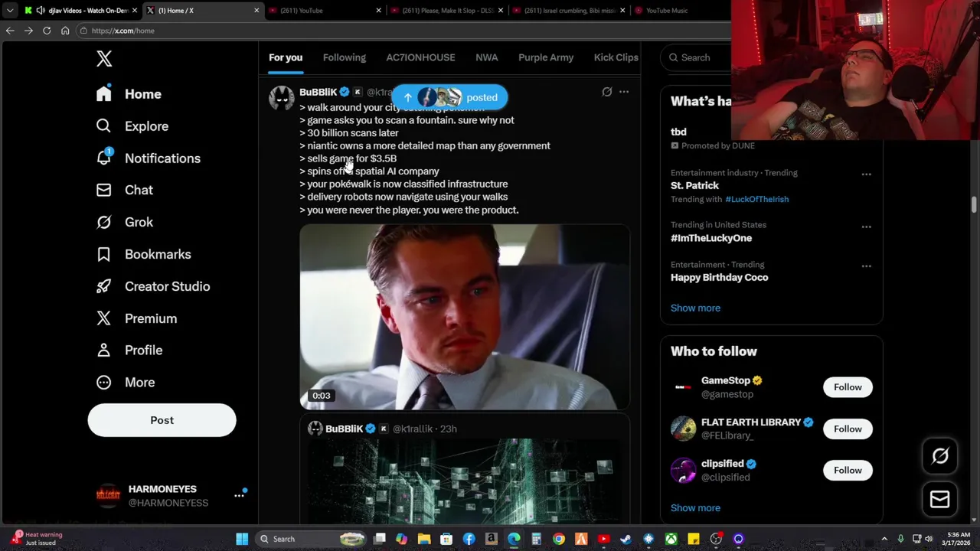Open the #ImTheLuckyOne trend

click(711, 238)
